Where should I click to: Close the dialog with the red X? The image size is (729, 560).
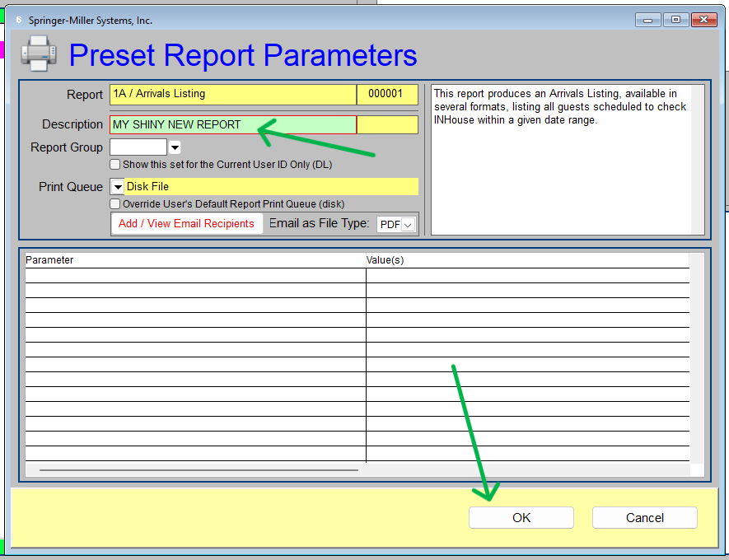(703, 20)
